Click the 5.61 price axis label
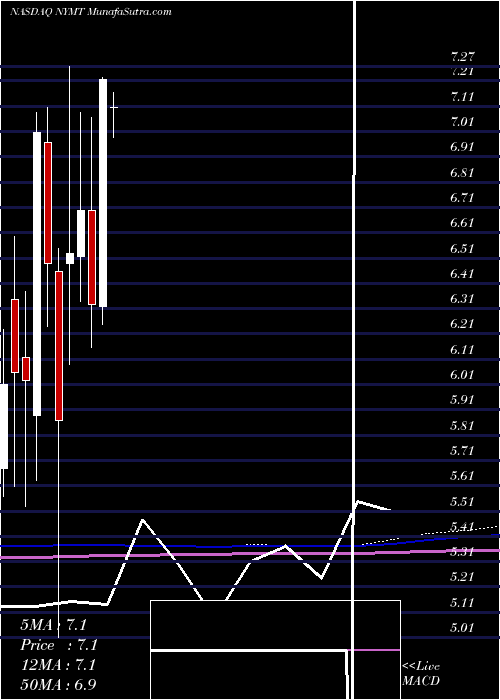 click(462, 475)
